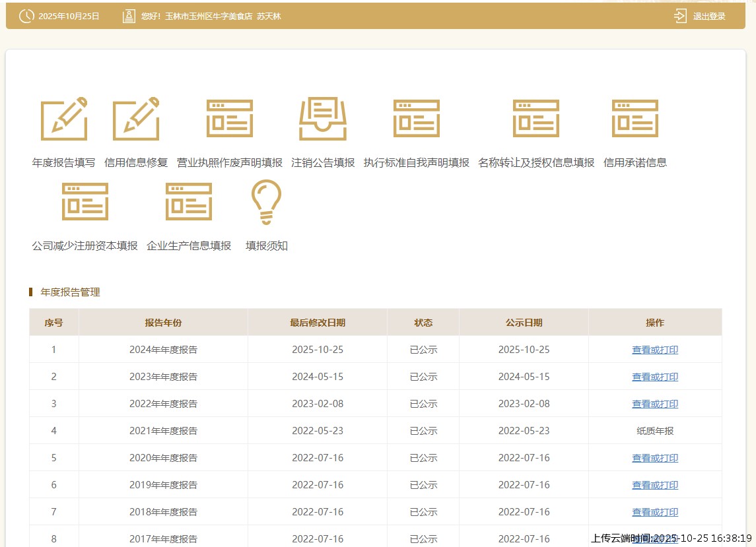The height and width of the screenshot is (547, 756).
Task: Open 查看或打印 for the 2023 report
Action: 654,377
